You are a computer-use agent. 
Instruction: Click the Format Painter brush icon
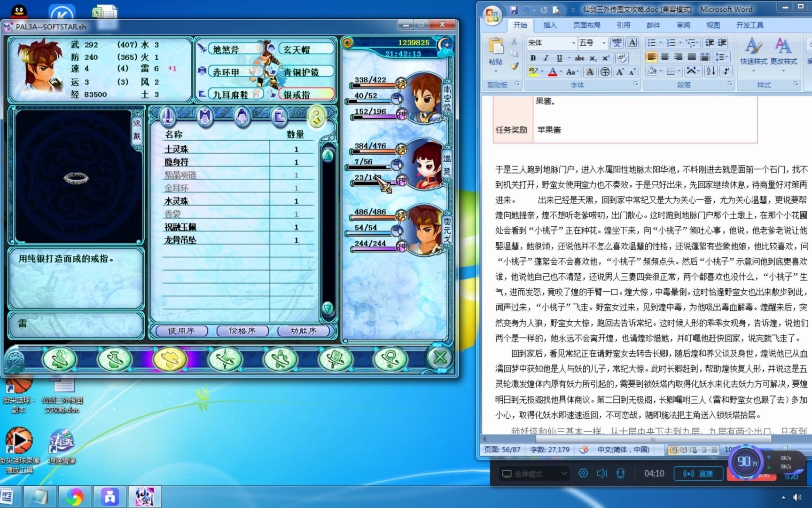tap(515, 66)
